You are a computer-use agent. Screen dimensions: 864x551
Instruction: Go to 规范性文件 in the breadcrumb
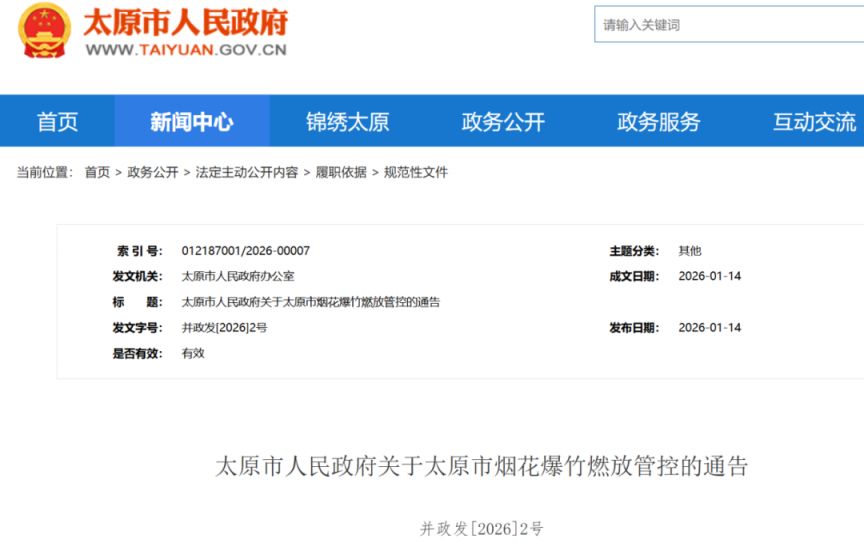tap(416, 172)
